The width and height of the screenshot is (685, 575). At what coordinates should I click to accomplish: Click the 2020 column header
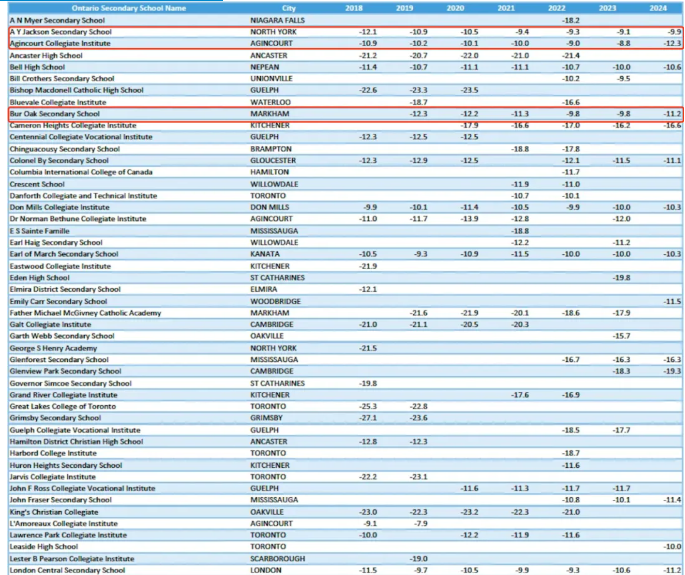click(455, 8)
